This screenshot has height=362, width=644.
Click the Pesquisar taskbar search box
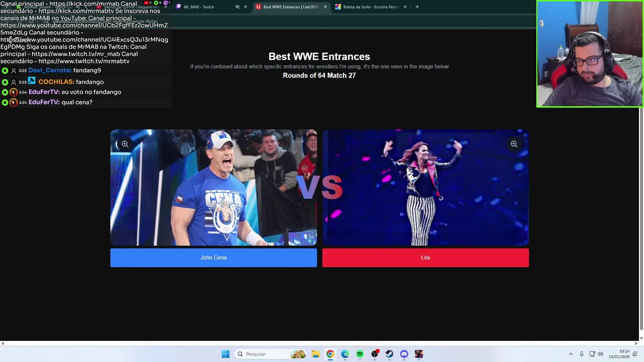pos(271,354)
